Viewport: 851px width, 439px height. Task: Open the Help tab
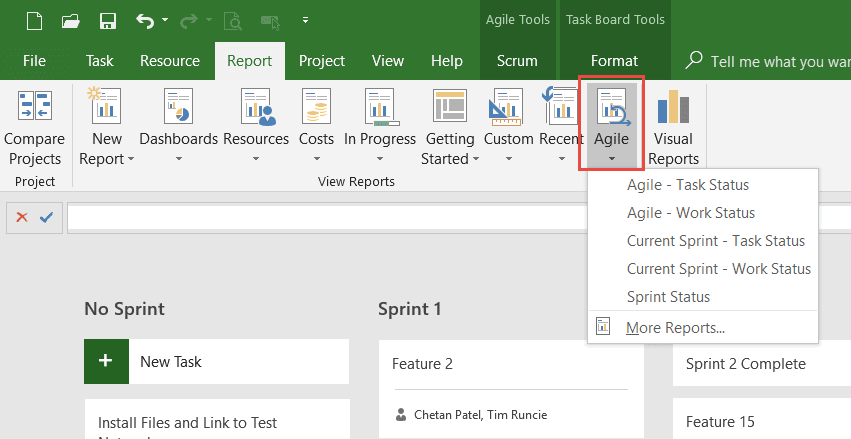(447, 61)
